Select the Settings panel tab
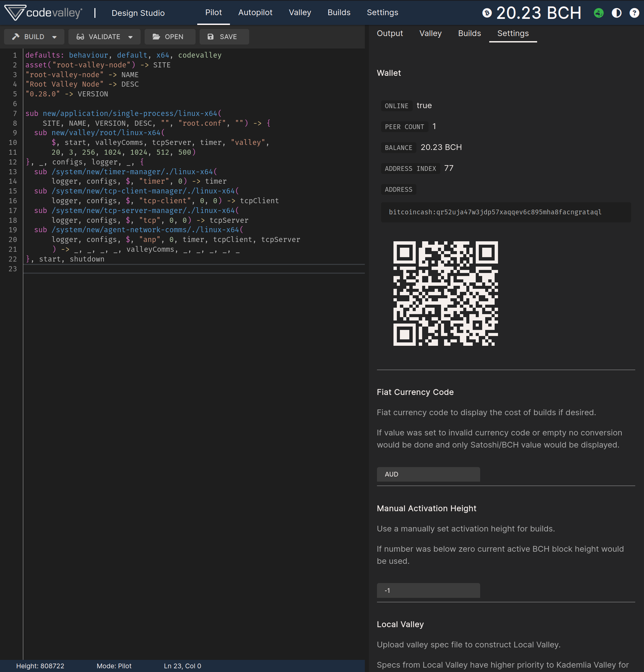This screenshot has height=672, width=644. pos(513,33)
